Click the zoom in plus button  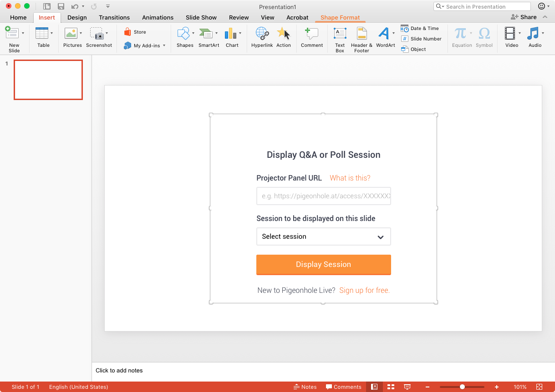[x=497, y=387]
